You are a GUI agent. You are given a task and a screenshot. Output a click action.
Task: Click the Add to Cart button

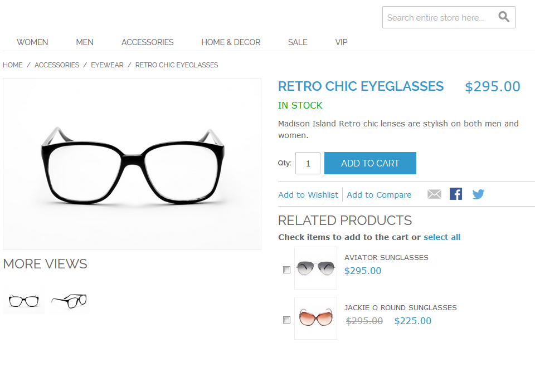370,163
